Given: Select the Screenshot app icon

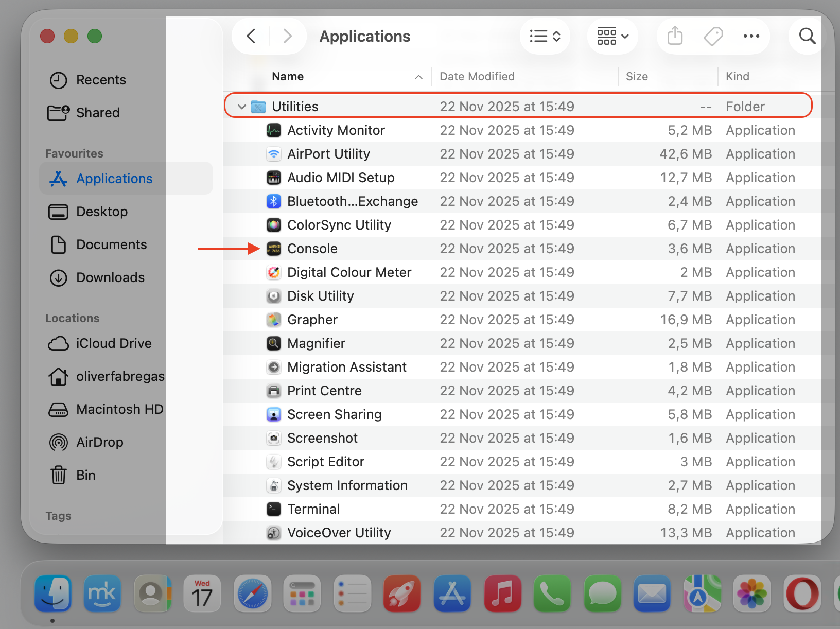Looking at the screenshot, I should (274, 438).
